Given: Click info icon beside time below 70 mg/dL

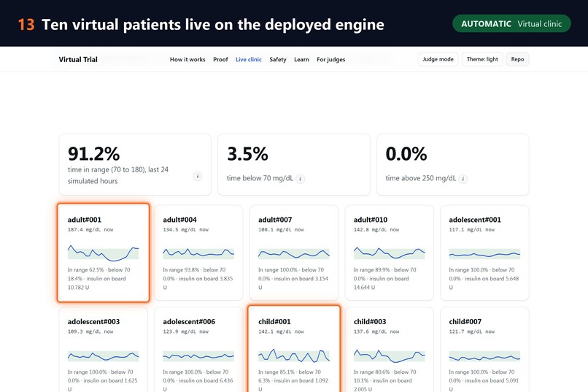Looking at the screenshot, I should pyautogui.click(x=300, y=179).
